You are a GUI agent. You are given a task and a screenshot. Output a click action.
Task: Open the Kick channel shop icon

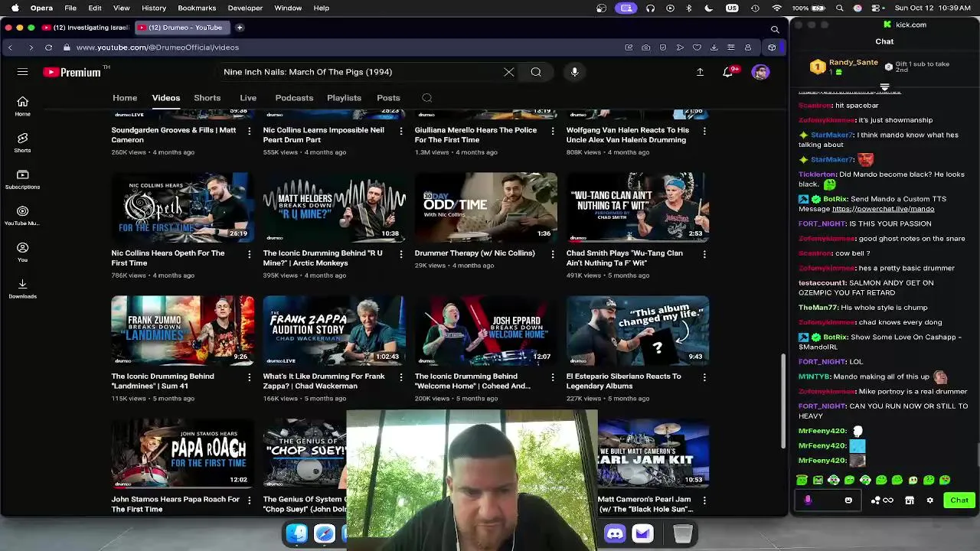tap(910, 500)
